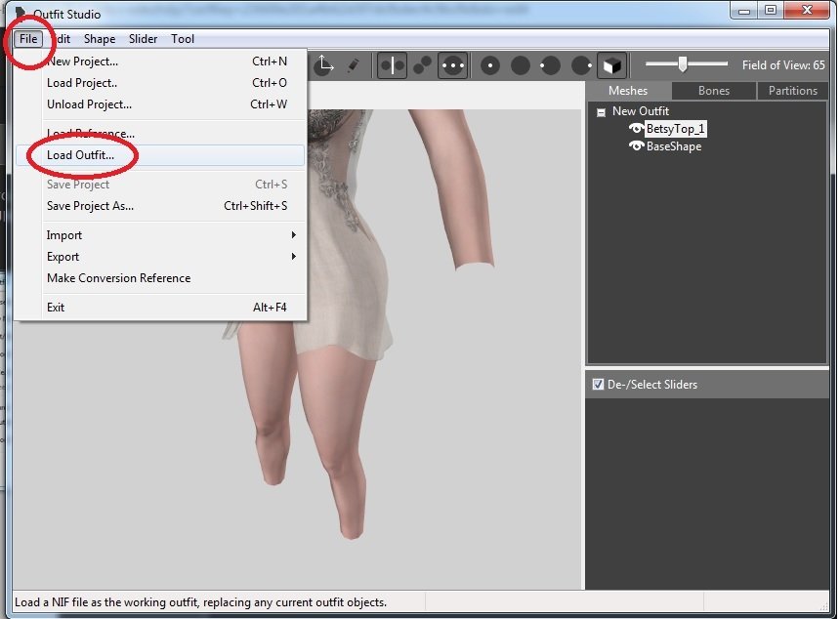Choose Load Outfit... from the File menu
840x619 pixels.
pos(80,155)
